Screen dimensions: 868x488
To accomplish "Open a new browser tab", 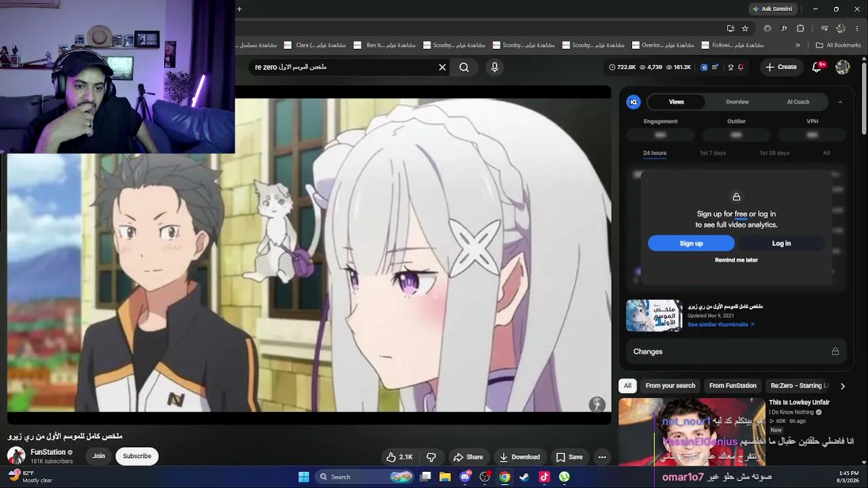I will pos(239,9).
